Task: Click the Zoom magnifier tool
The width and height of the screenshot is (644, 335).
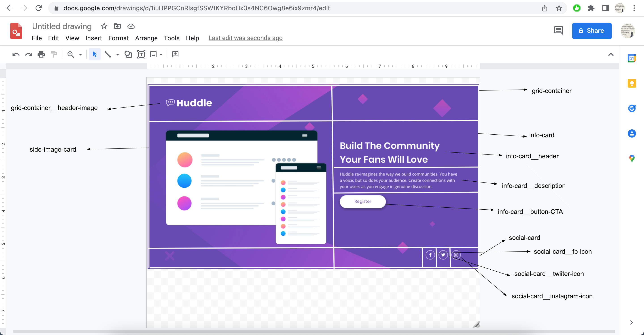Action: pyautogui.click(x=71, y=54)
